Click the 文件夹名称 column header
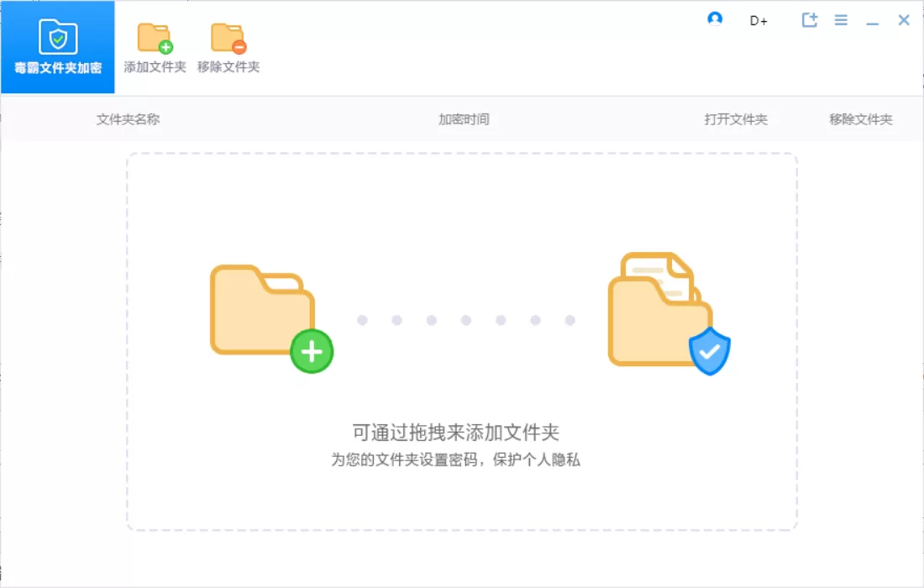 [128, 119]
